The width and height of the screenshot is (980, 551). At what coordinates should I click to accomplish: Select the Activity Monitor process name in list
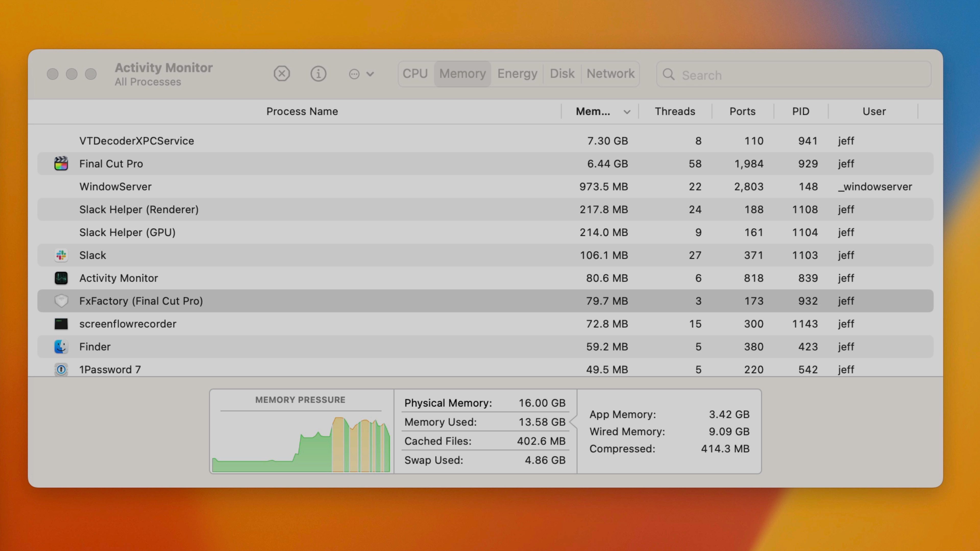point(118,278)
